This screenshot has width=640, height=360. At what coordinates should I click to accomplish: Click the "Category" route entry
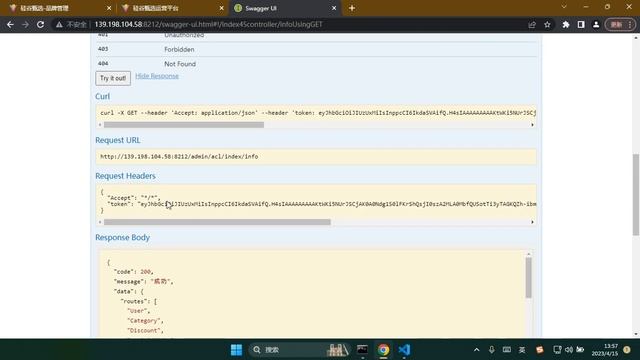tap(145, 321)
